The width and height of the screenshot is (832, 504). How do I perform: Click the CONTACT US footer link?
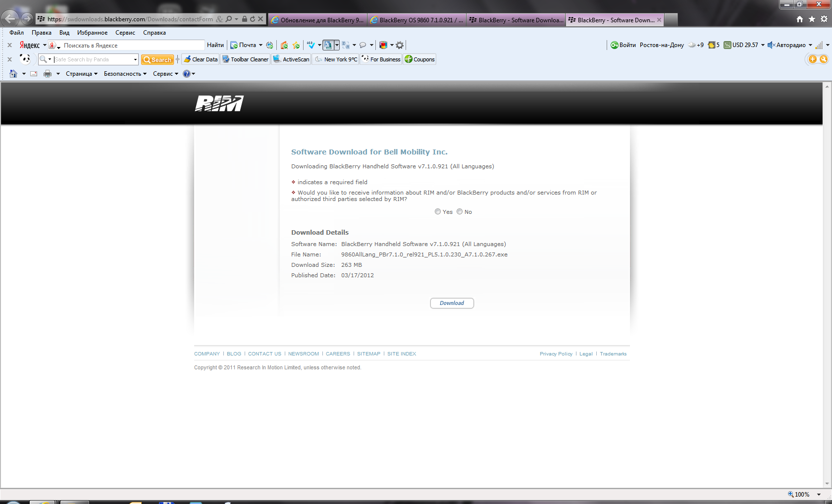[264, 354]
